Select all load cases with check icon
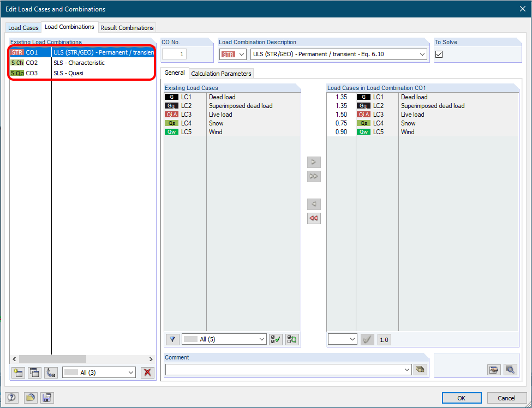The image size is (532, 408). click(276, 339)
